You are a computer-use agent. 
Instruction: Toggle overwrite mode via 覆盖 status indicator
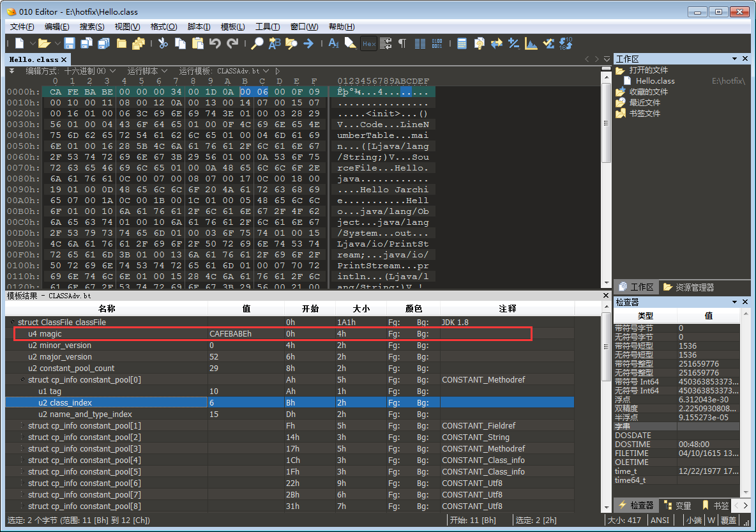click(728, 520)
